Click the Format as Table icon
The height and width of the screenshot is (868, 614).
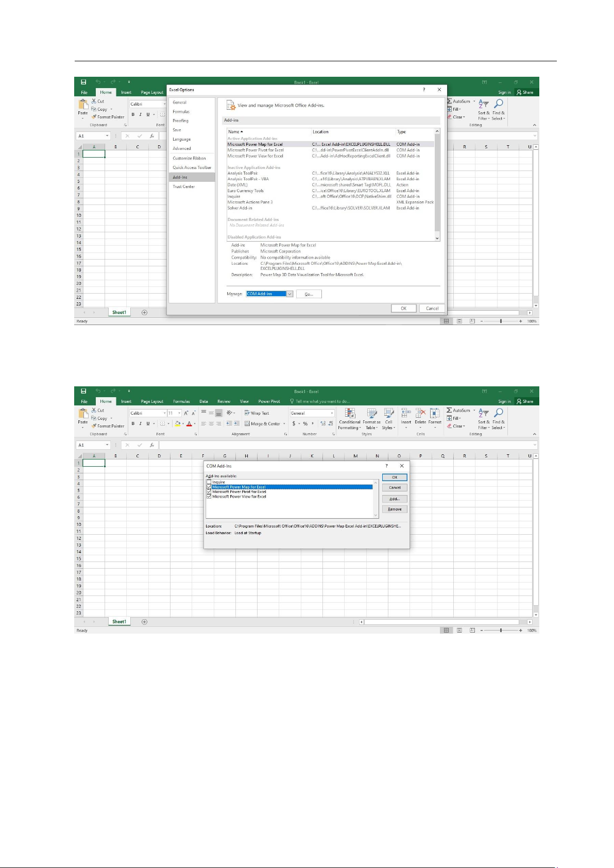tap(371, 418)
